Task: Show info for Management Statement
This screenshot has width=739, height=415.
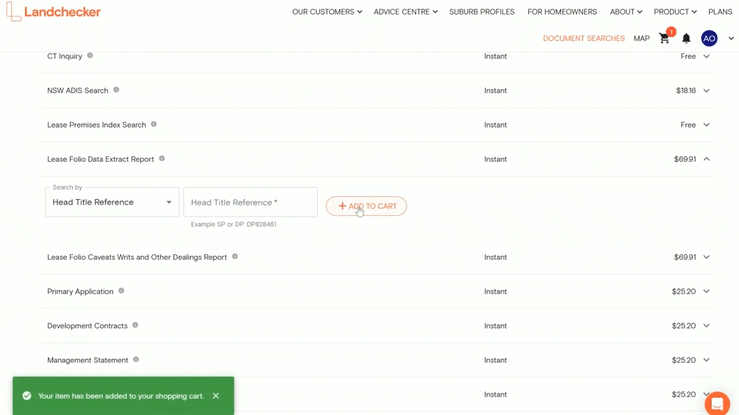Action: point(136,360)
